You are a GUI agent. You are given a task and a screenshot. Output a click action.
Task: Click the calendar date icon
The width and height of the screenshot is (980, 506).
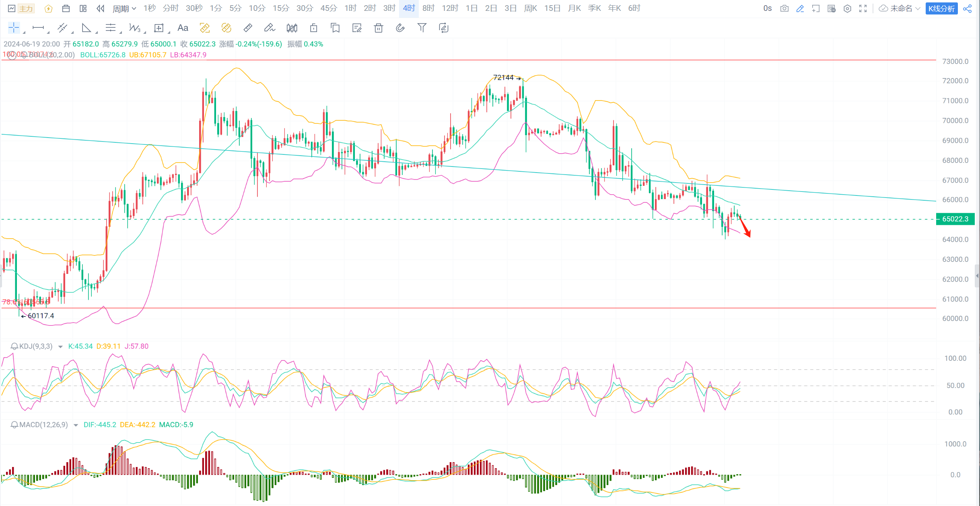coord(66,8)
